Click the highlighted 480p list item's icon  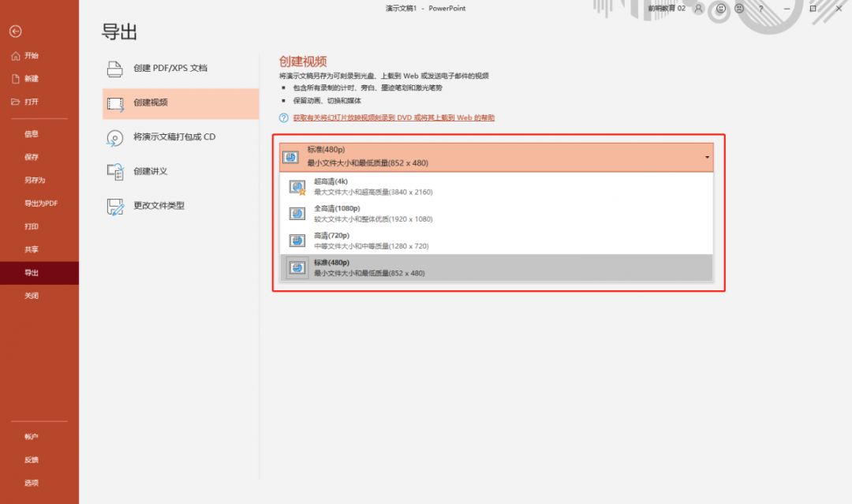(x=297, y=267)
